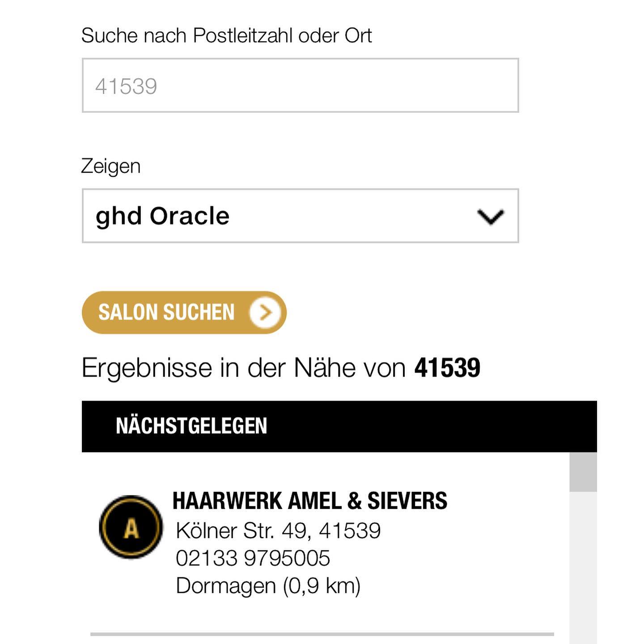Screen dimensions: 644x644
Task: Click the results list scrollbar thumb
Action: tap(583, 472)
